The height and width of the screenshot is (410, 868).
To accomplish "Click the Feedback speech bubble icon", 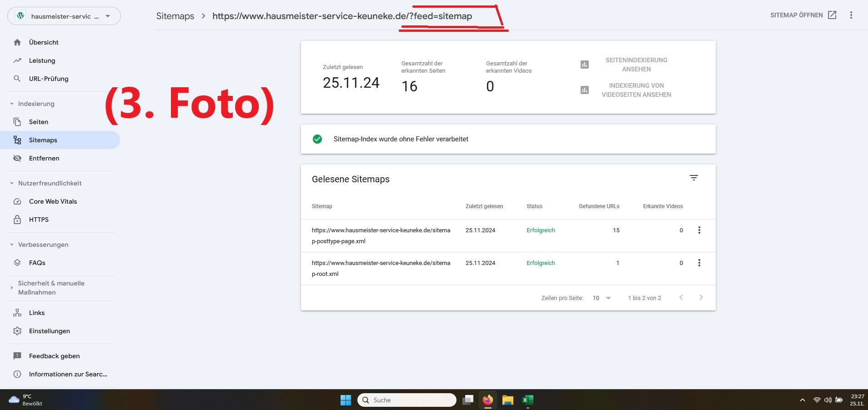I will 17,356.
